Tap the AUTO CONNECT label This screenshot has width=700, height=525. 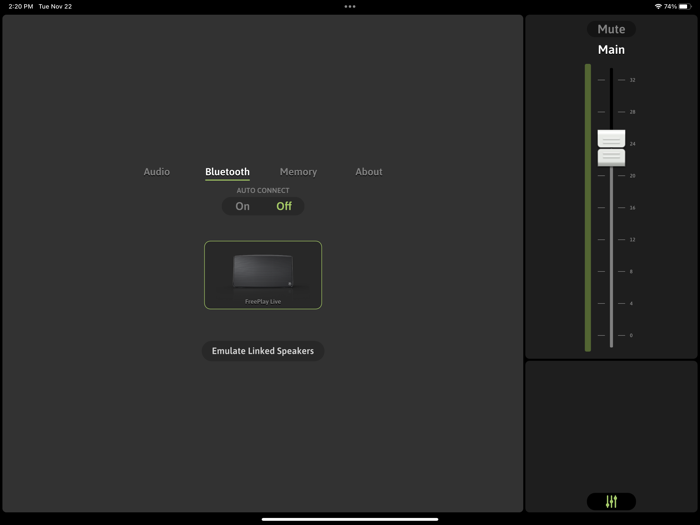[x=263, y=191]
